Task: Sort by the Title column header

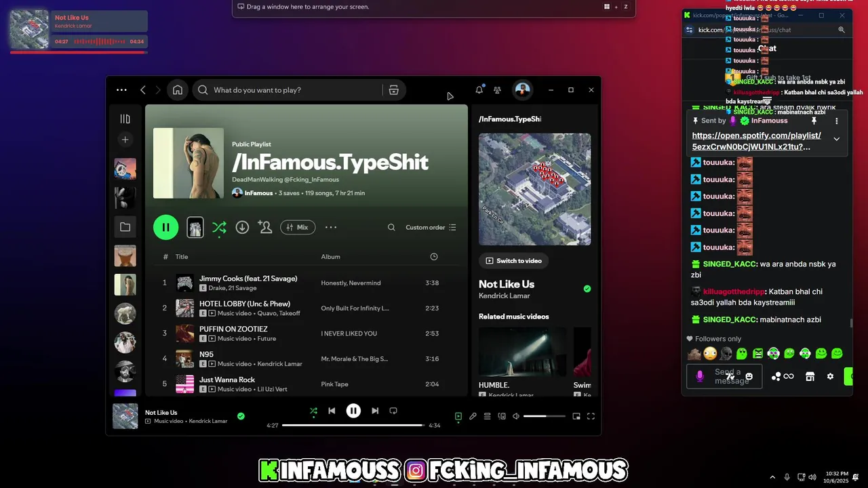Action: click(182, 256)
